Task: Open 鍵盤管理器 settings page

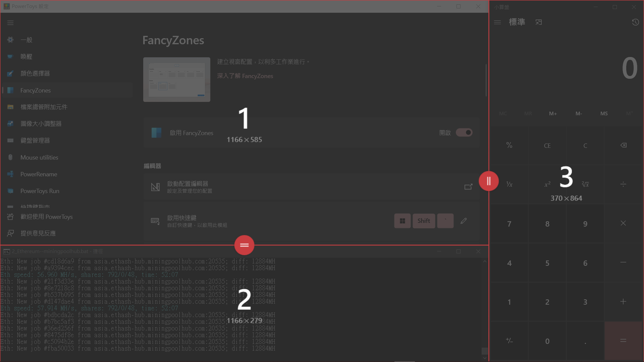Action: tap(67, 140)
